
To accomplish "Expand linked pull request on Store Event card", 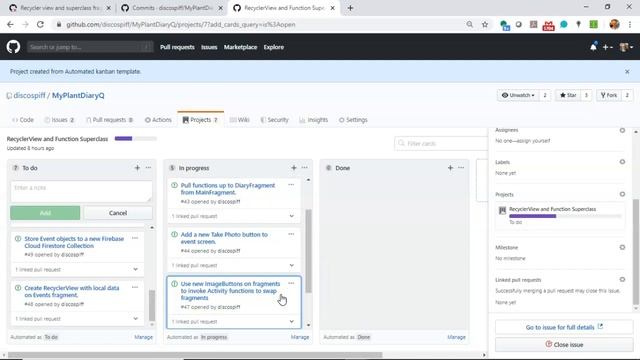I will [x=135, y=269].
